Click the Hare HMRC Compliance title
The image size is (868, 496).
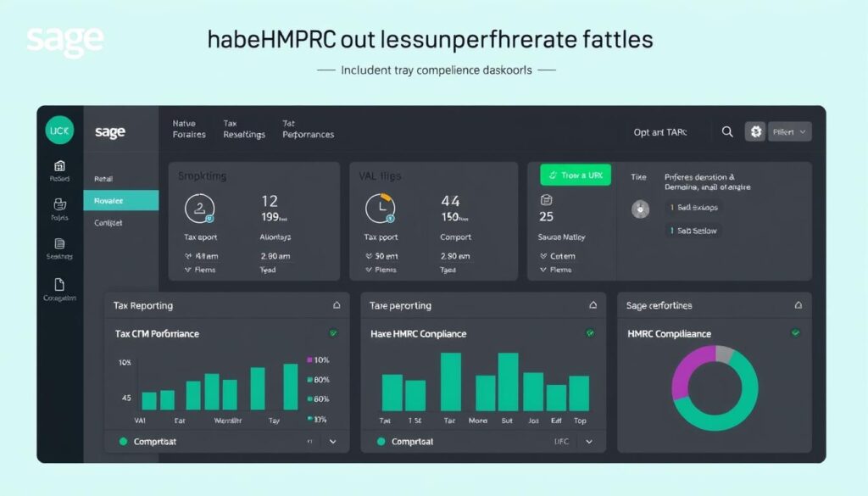[x=419, y=334]
